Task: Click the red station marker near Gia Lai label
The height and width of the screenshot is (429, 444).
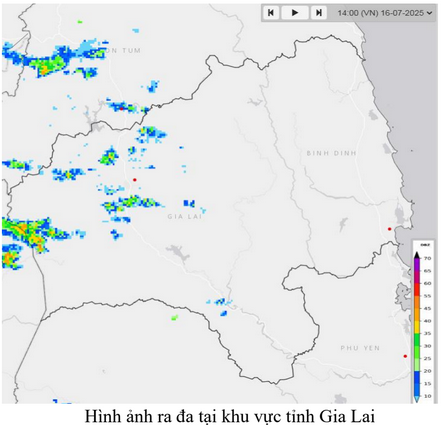Action: [x=135, y=180]
